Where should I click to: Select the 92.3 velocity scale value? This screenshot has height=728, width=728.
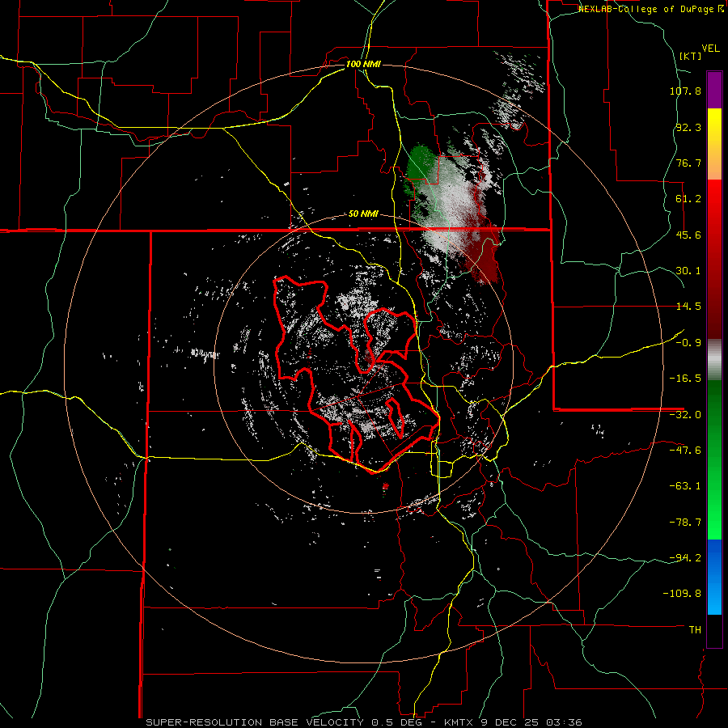click(688, 127)
